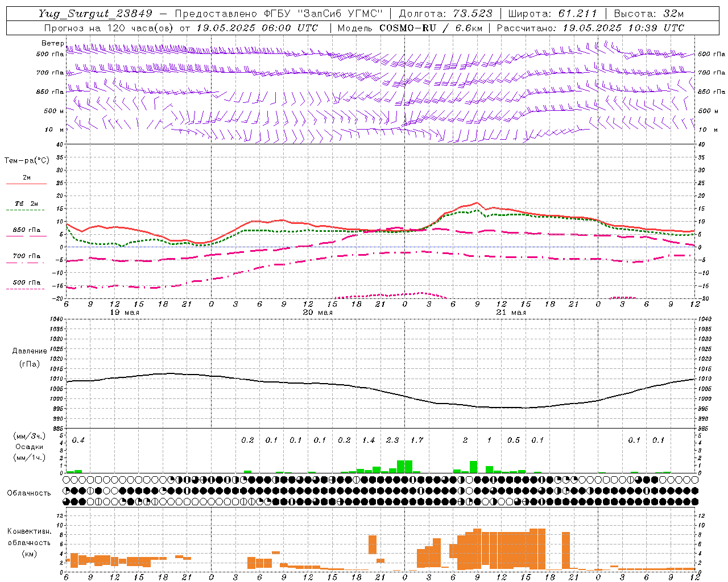The image size is (728, 582).
Task: Select the forecast start time 06:00 UTC
Action: click(289, 28)
